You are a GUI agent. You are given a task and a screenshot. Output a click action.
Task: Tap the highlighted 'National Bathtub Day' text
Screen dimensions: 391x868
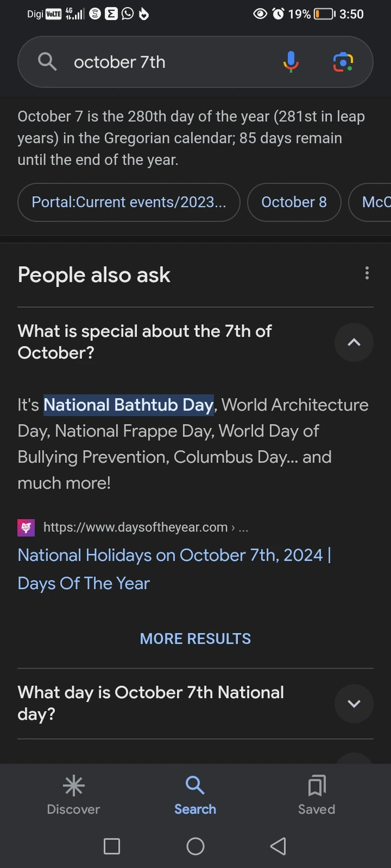128,405
